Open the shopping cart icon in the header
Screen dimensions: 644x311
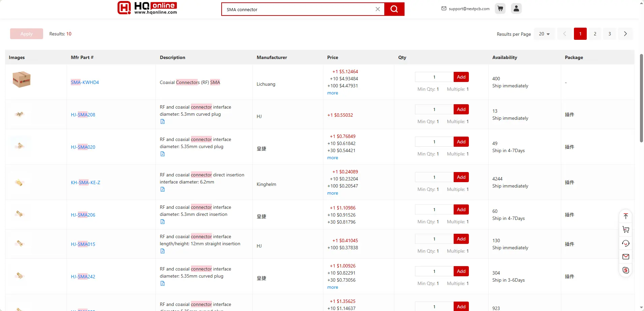(x=500, y=8)
